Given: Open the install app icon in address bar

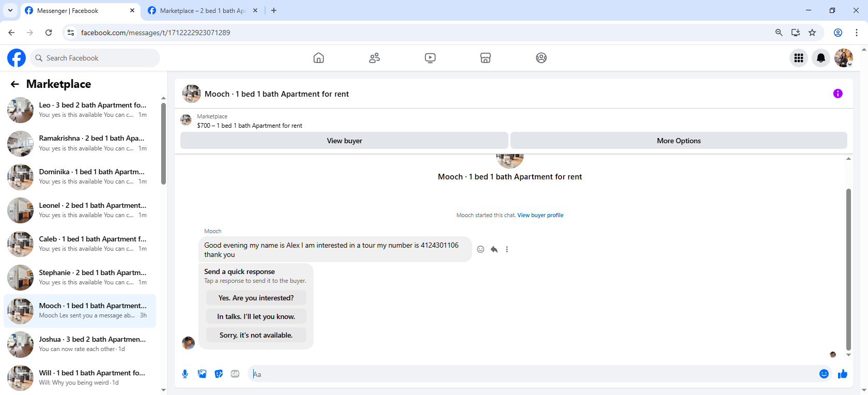Looking at the screenshot, I should (x=796, y=33).
